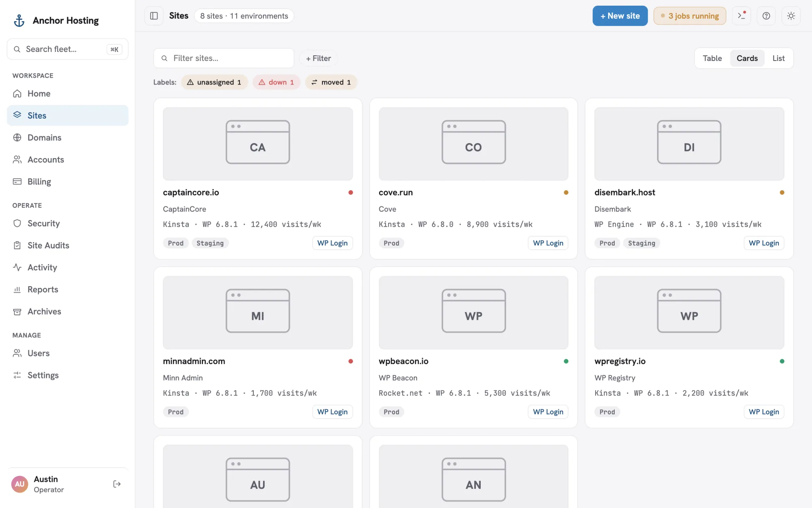Click the ⌘K shortcut badge

tap(114, 49)
